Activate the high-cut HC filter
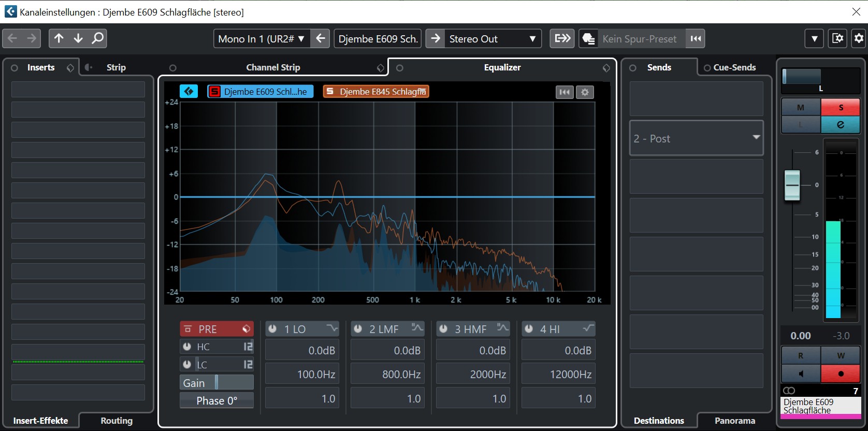The width and height of the screenshot is (868, 431). pyautogui.click(x=187, y=347)
